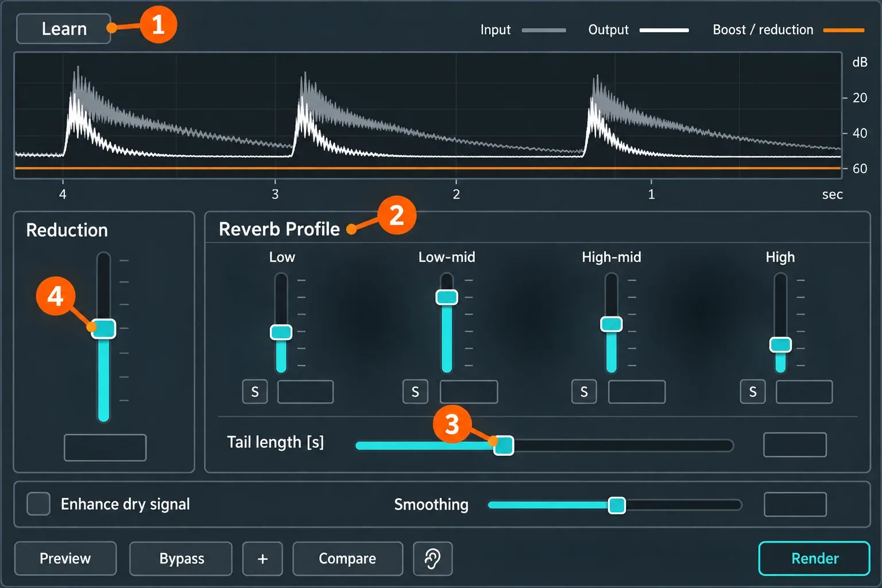Click the High-mid band value field
Image resolution: width=882 pixels, height=588 pixels.
637,392
